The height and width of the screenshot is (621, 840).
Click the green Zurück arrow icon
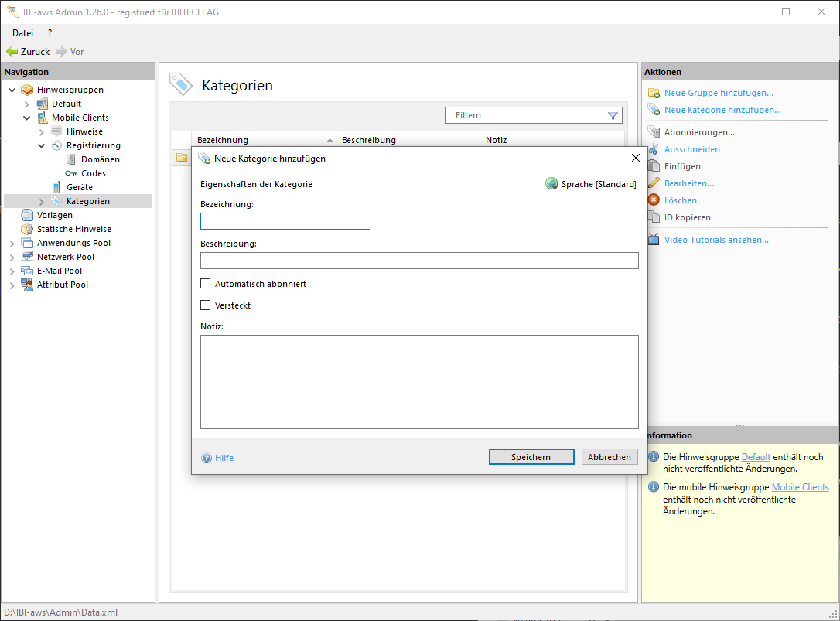[12, 52]
